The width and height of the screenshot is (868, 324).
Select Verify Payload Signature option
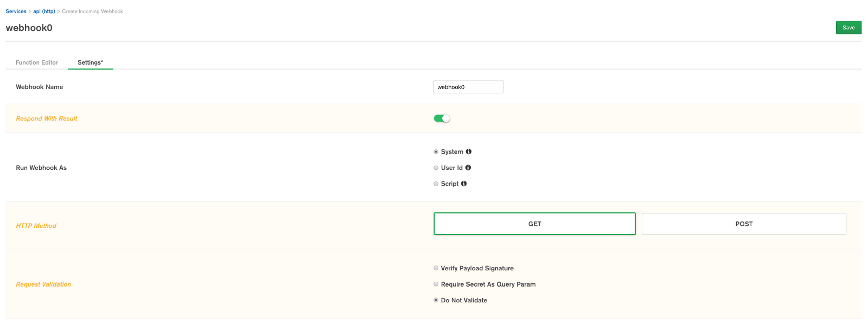pyautogui.click(x=436, y=268)
